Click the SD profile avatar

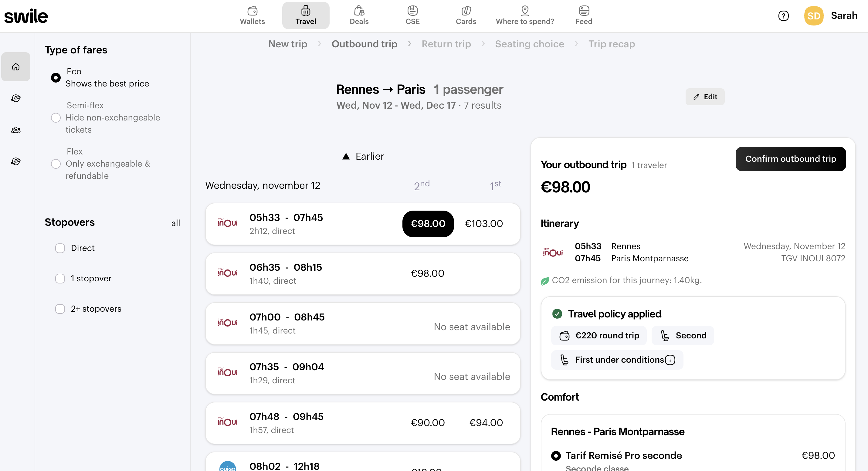coord(813,16)
